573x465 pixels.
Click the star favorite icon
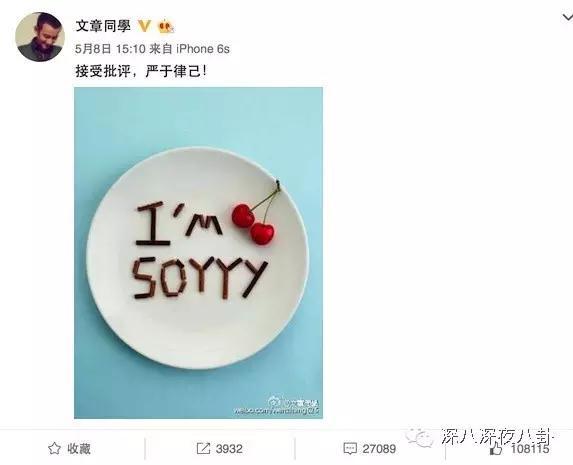point(54,448)
